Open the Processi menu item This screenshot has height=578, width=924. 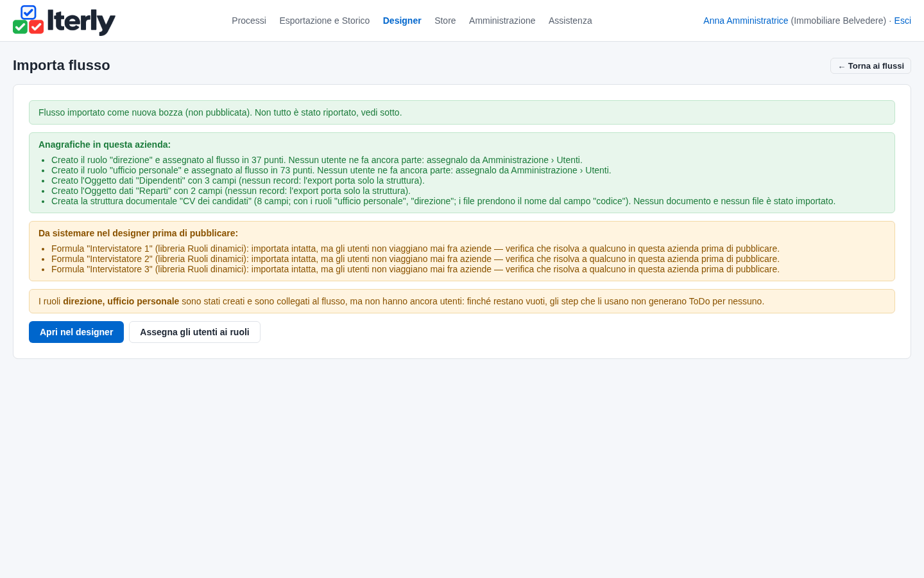pyautogui.click(x=249, y=21)
